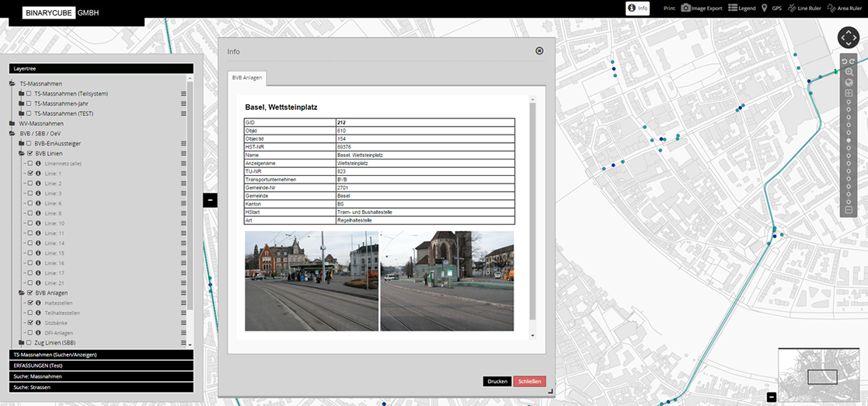Activate the Info tool in the toolbar

coord(637,9)
